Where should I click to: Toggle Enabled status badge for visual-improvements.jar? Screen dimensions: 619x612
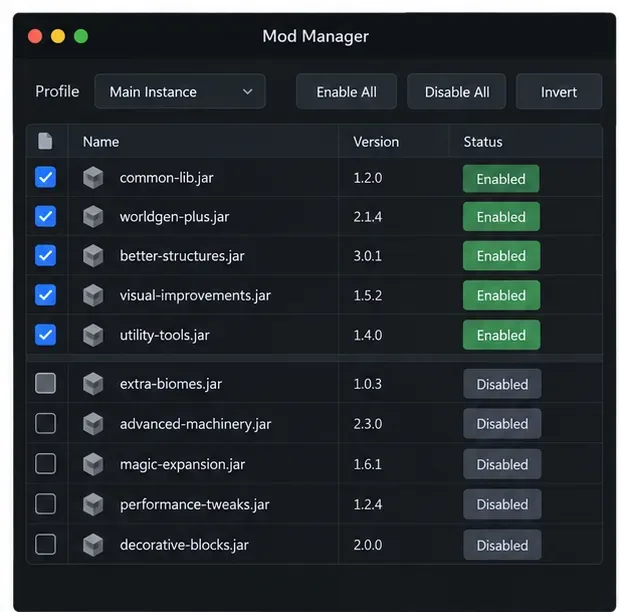(x=501, y=295)
